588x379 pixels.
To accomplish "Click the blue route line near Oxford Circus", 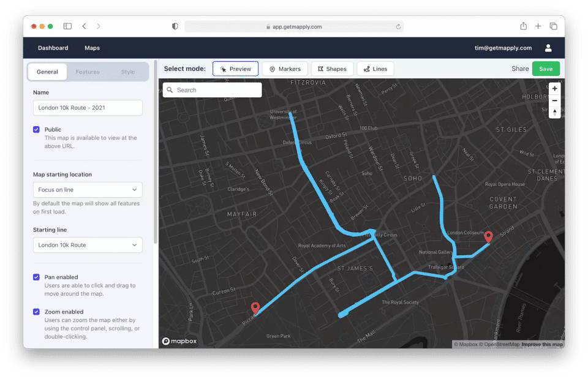I will coord(298,143).
